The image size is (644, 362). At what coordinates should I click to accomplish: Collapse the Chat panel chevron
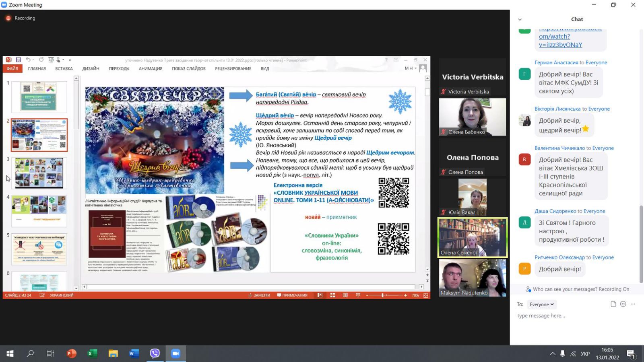[520, 19]
